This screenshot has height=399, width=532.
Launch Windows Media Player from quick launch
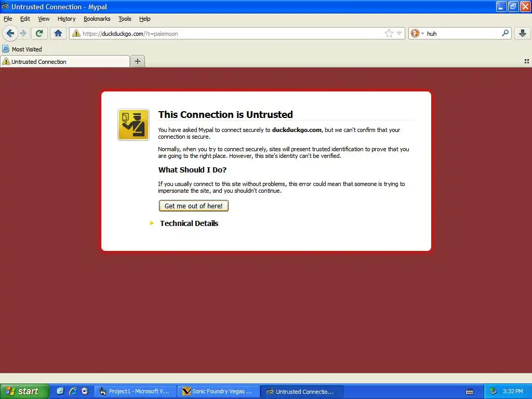[x=85, y=391]
